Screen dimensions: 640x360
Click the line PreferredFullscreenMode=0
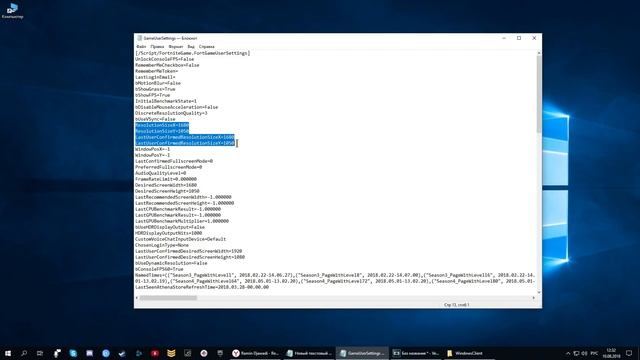coord(169,167)
